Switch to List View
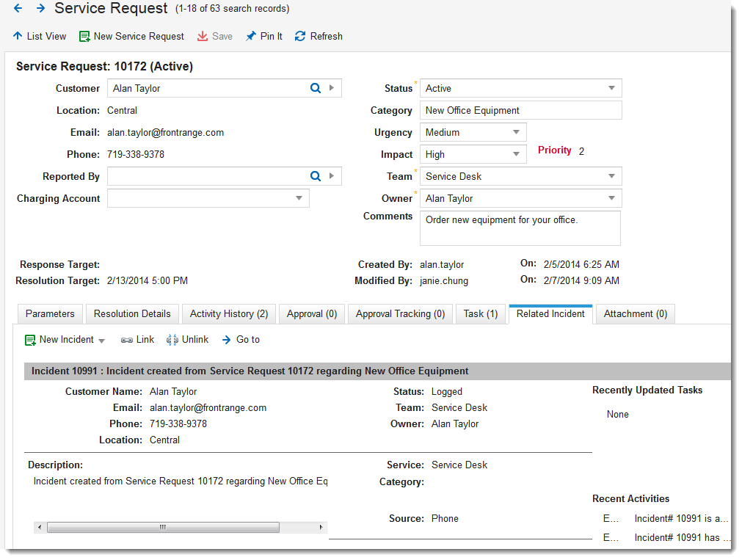 click(39, 36)
